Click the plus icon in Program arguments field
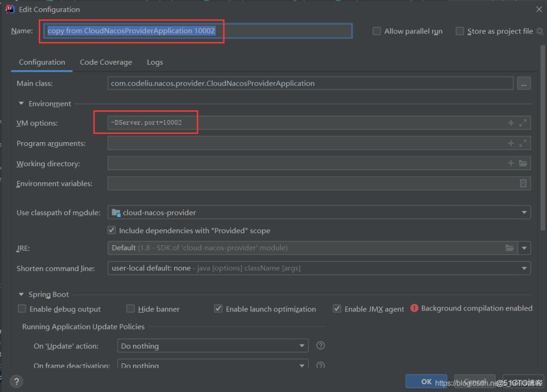This screenshot has width=547, height=392. click(x=511, y=144)
